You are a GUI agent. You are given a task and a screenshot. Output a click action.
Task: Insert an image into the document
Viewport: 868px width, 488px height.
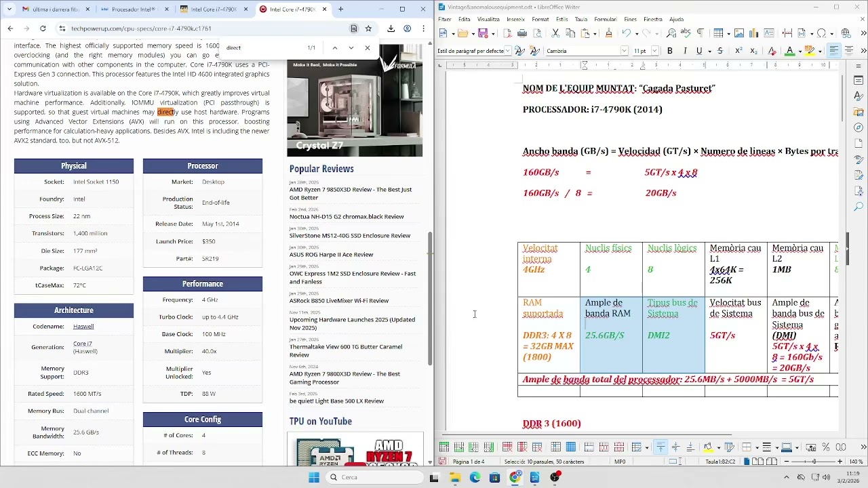pos(738,33)
